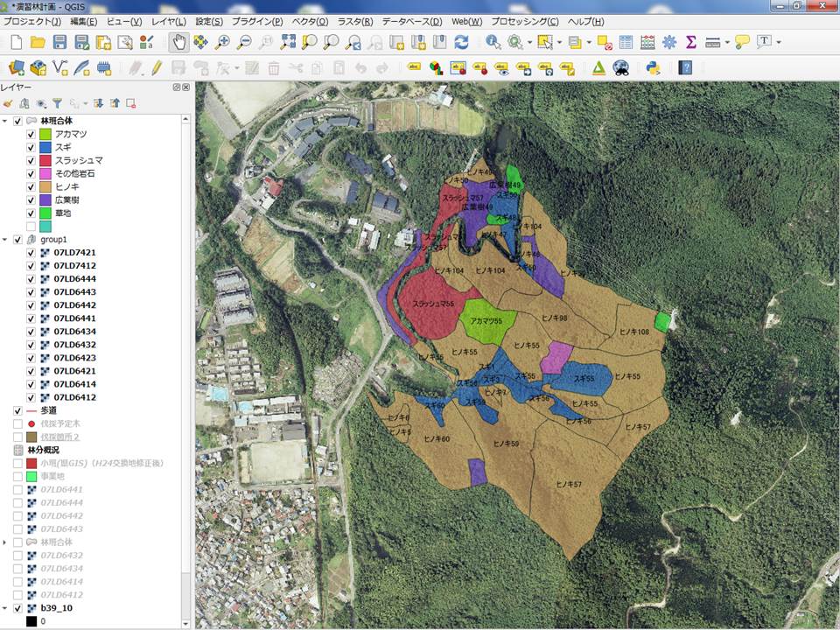This screenshot has height=630, width=840.
Task: Open the Field Calculator abacus icon
Action: point(647,42)
